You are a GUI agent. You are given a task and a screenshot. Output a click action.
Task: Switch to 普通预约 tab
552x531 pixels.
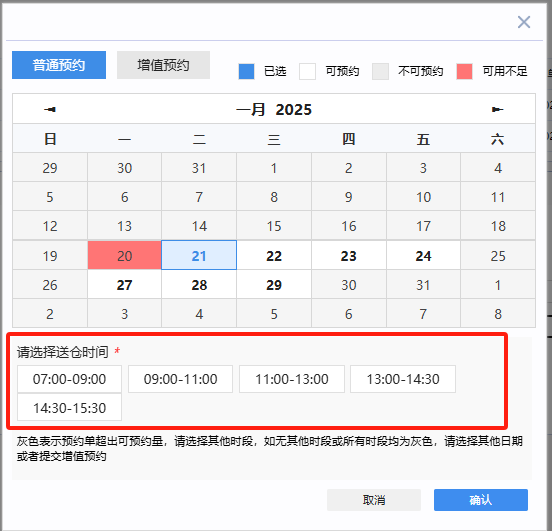click(59, 65)
